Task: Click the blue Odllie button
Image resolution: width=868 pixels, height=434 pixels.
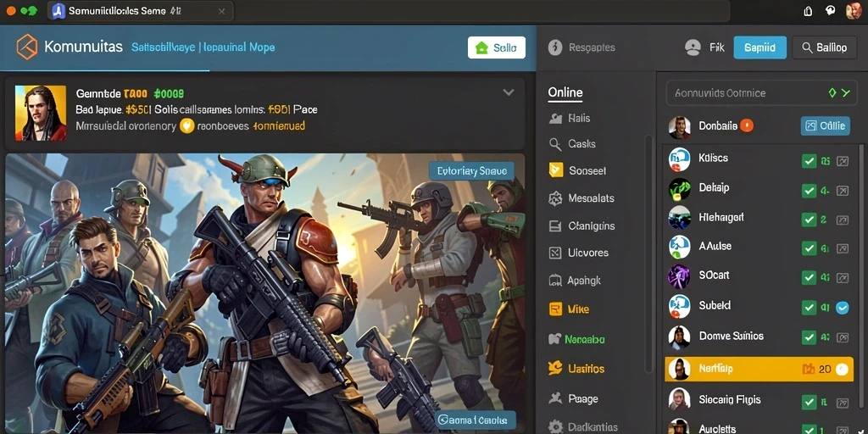Action: [825, 125]
